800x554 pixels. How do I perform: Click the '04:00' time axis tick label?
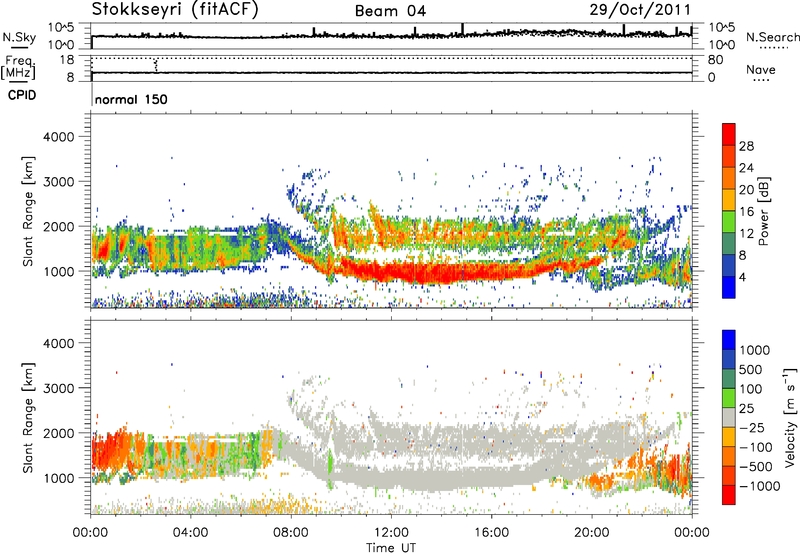pyautogui.click(x=191, y=533)
